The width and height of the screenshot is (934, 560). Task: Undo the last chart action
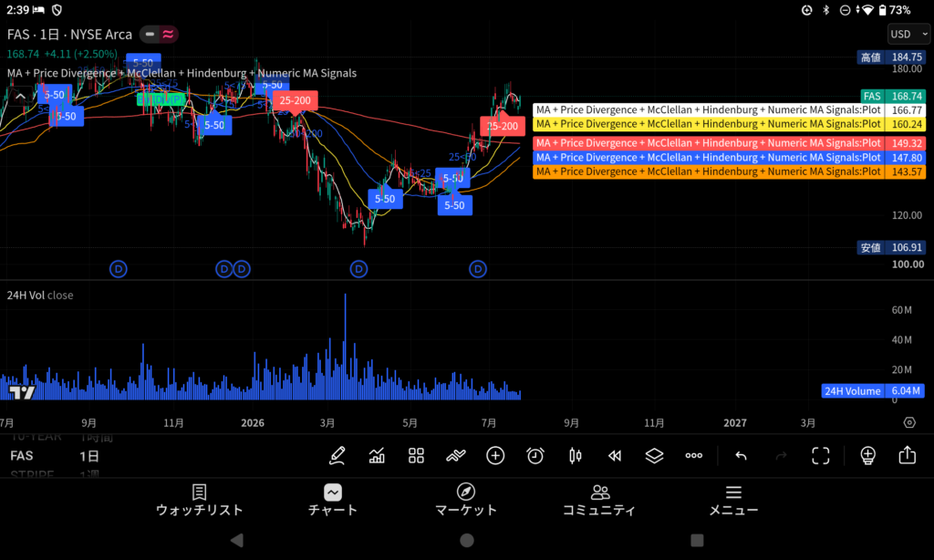741,456
